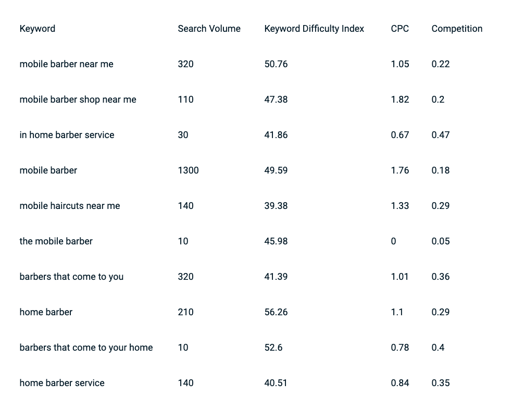Click 'mobile haircuts near me' keyword
Image resolution: width=512 pixels, height=420 pixels.
[x=70, y=206]
